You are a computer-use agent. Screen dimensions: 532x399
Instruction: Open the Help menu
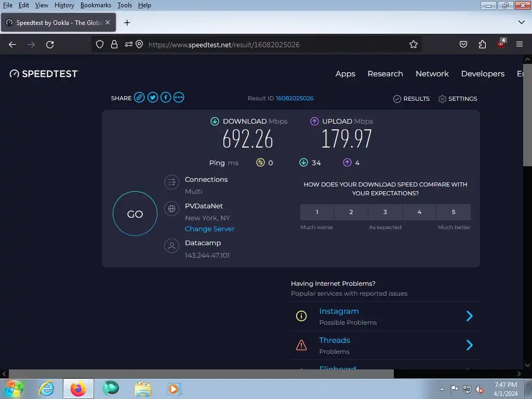pyautogui.click(x=144, y=5)
